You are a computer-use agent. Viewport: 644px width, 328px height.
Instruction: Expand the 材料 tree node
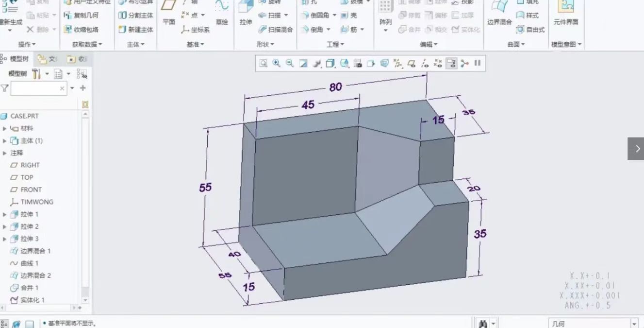point(5,128)
